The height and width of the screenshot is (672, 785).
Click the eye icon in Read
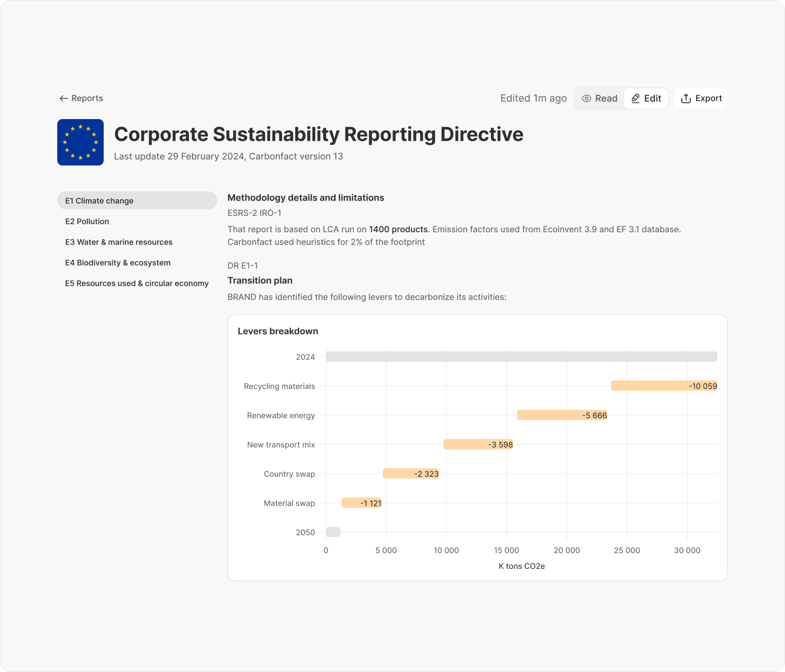(x=586, y=98)
